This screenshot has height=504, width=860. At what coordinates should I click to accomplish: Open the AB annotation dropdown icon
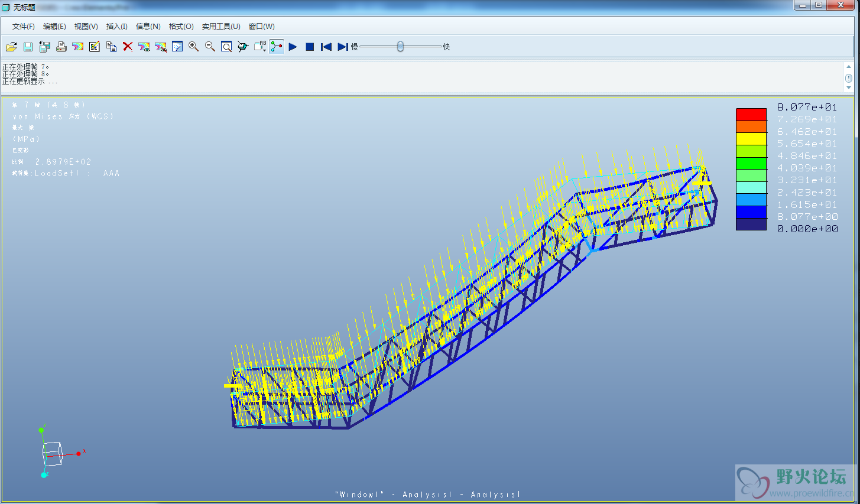point(260,47)
